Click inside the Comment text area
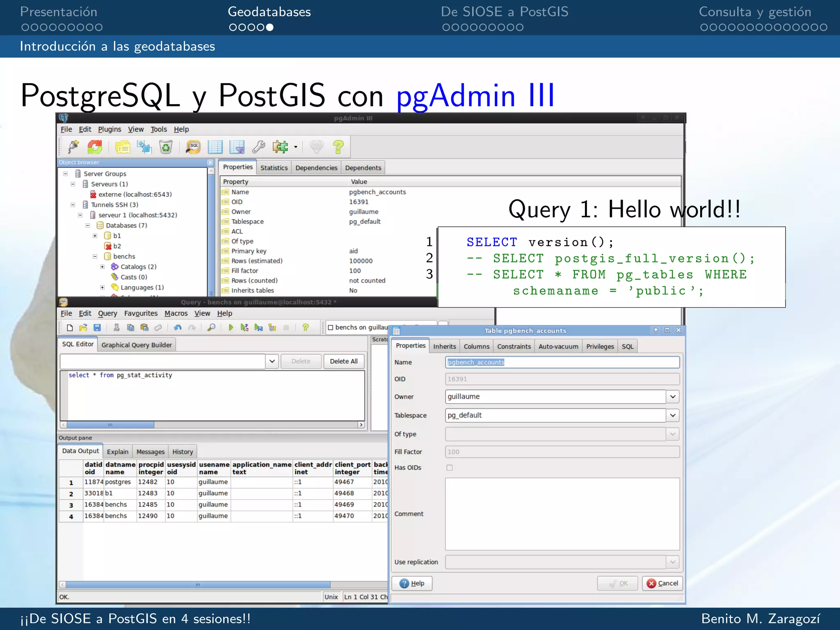The width and height of the screenshot is (840, 630). pos(562,514)
